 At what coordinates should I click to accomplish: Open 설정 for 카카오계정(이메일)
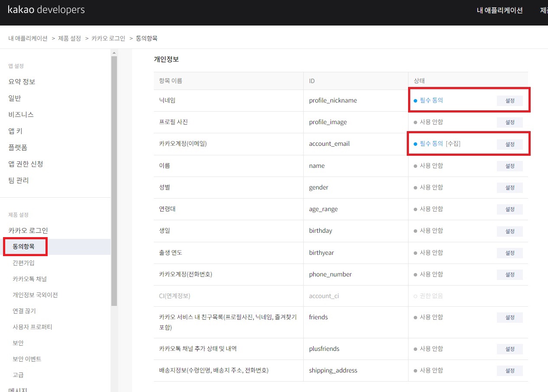(510, 144)
